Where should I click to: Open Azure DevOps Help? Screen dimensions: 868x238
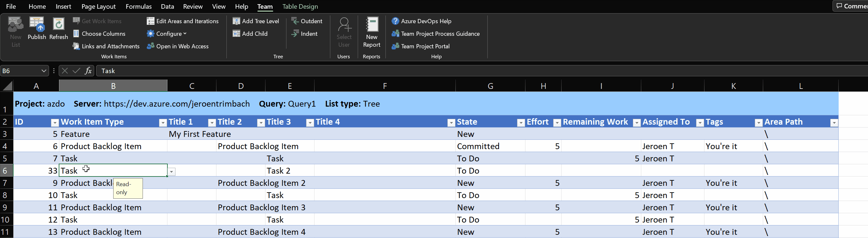421,21
